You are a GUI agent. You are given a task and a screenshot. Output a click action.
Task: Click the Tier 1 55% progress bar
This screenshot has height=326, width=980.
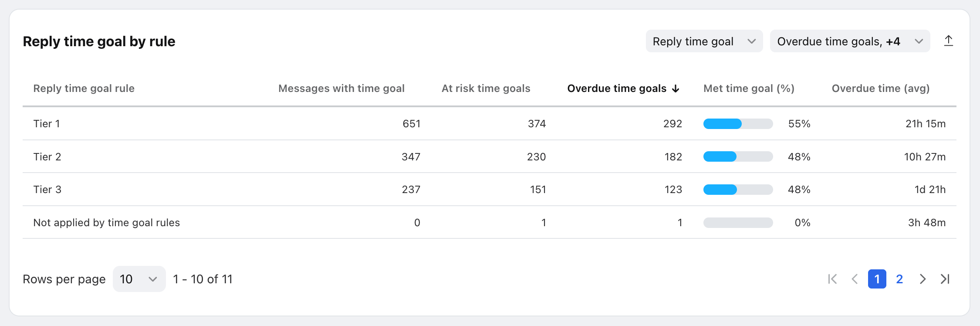[738, 124]
